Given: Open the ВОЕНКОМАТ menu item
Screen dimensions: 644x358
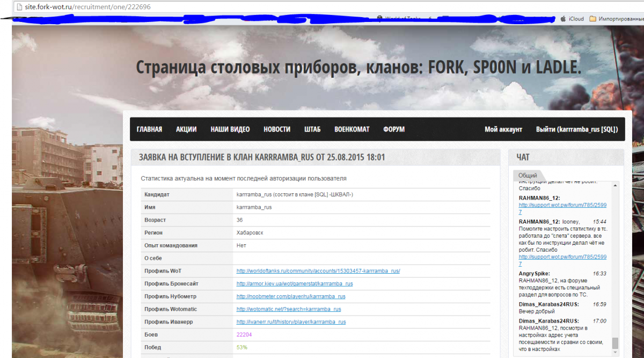Looking at the screenshot, I should [x=352, y=129].
